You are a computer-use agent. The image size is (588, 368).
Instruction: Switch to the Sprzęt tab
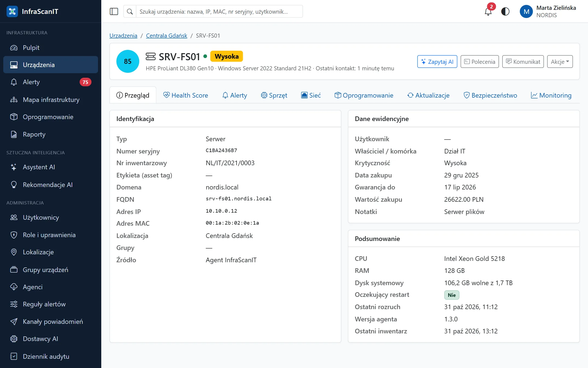coord(274,95)
